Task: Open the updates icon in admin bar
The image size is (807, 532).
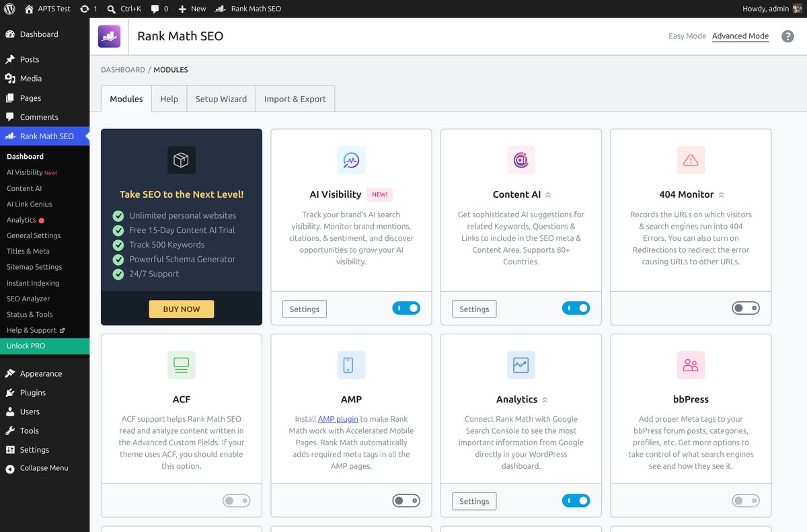Action: coord(84,9)
